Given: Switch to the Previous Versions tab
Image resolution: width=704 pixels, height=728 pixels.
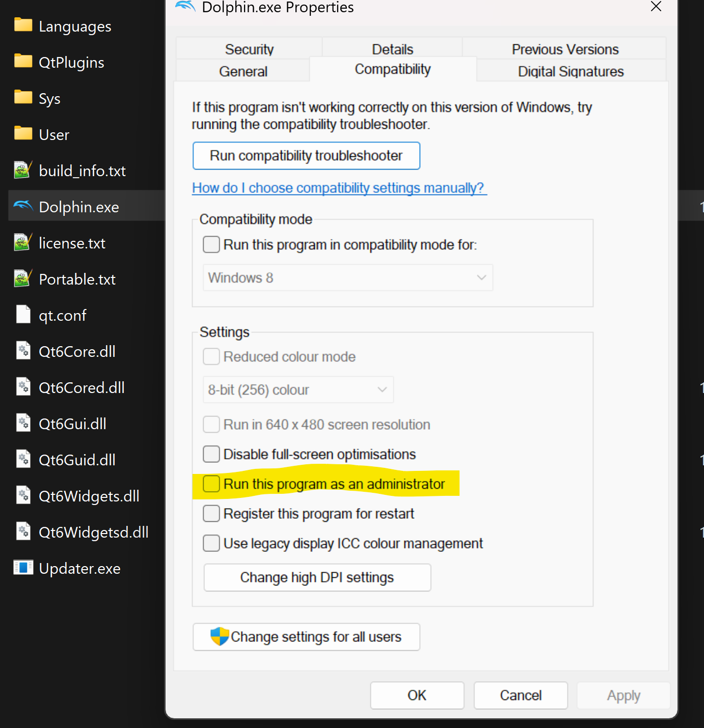Looking at the screenshot, I should click(x=565, y=49).
